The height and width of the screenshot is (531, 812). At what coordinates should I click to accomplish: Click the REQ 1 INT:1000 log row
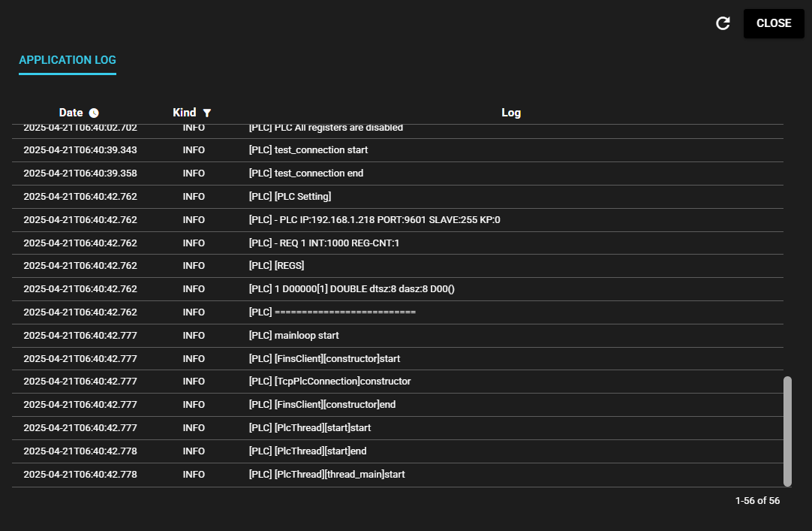pos(325,243)
